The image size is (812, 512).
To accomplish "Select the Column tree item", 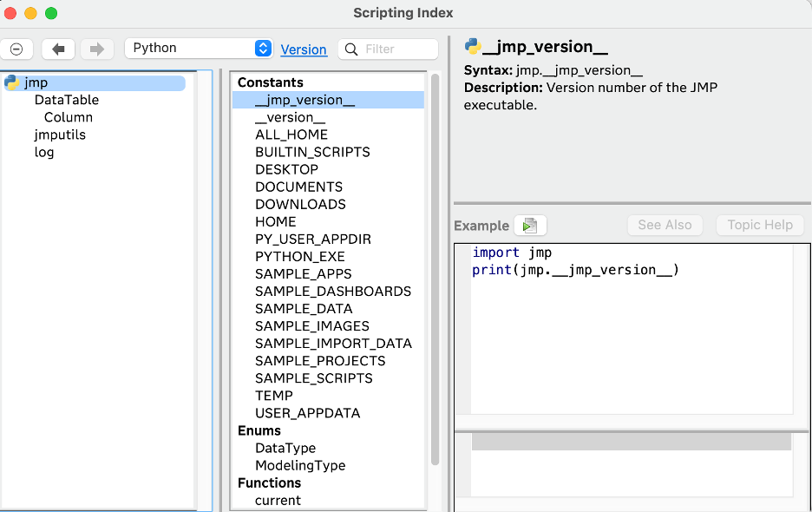I will coord(69,117).
